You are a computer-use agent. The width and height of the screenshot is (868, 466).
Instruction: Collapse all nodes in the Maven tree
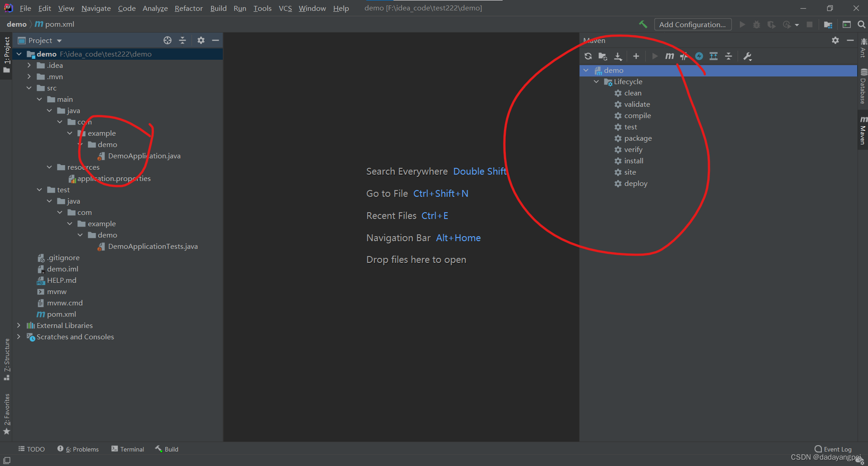pyautogui.click(x=729, y=56)
